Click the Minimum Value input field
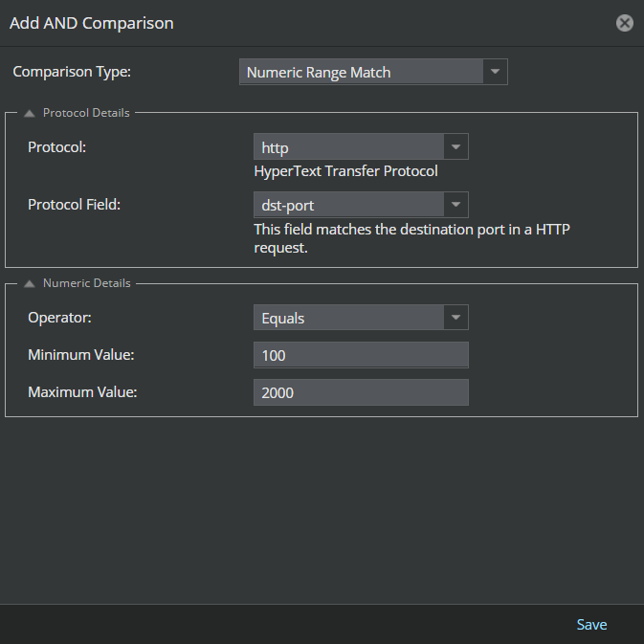The image size is (644, 644). click(361, 355)
